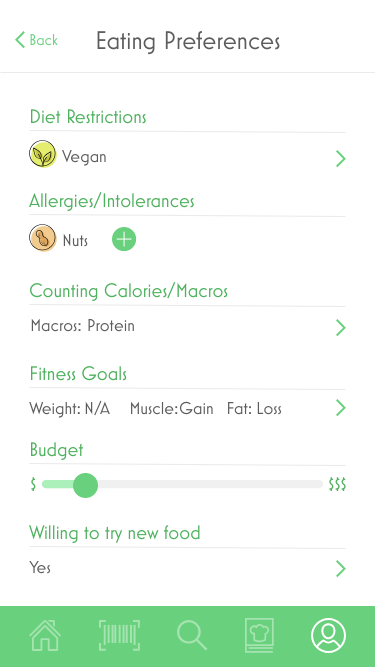Select the Weight: N/A goal text
The height and width of the screenshot is (667, 375).
pos(70,409)
